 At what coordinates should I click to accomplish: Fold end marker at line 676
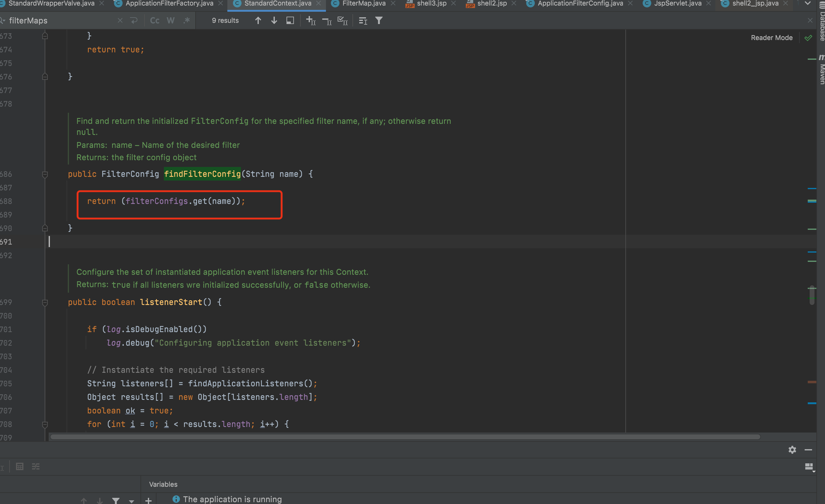(45, 77)
